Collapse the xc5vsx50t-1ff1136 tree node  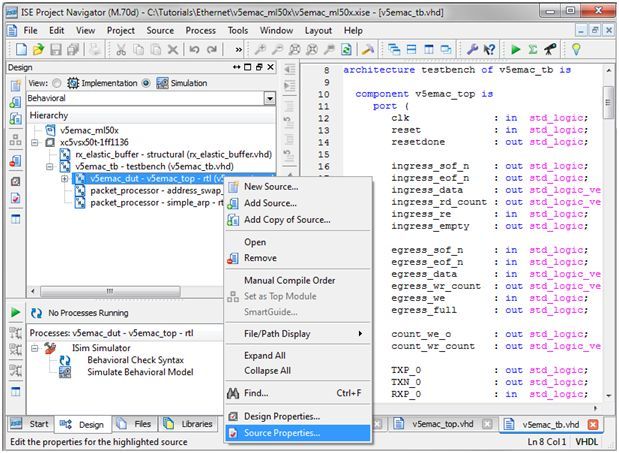point(35,142)
